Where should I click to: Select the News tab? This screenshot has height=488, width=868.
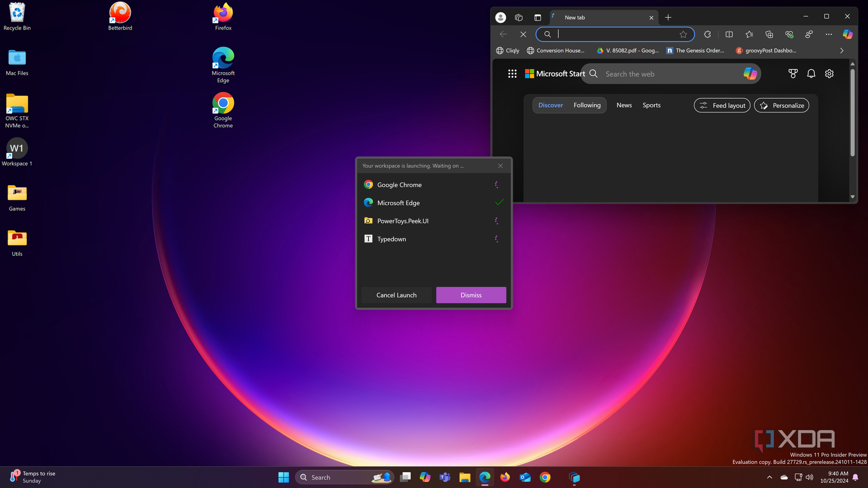point(624,105)
